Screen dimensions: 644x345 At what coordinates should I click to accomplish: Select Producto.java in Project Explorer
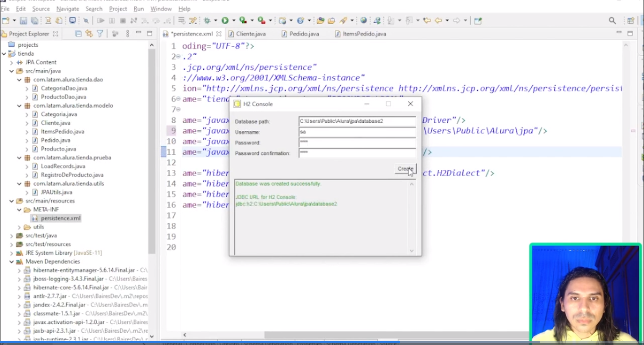coord(58,149)
